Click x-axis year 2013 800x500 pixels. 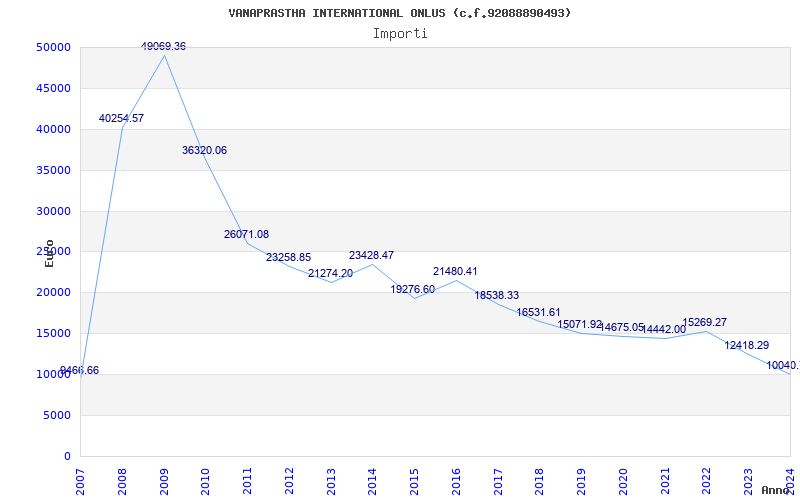click(331, 482)
